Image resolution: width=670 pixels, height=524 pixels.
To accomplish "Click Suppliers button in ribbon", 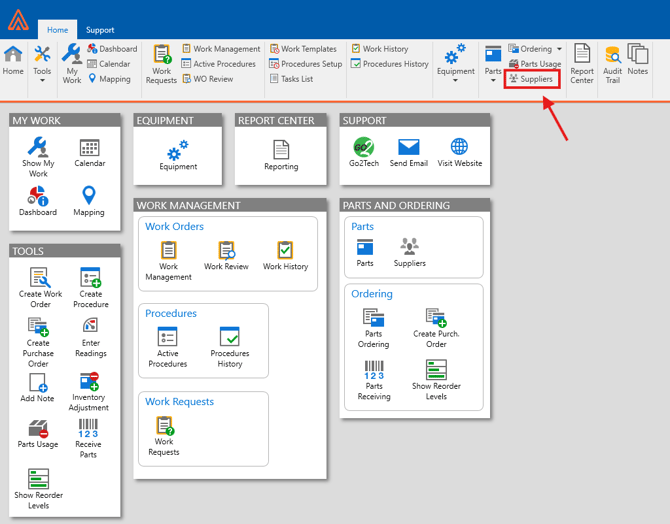I will (531, 78).
